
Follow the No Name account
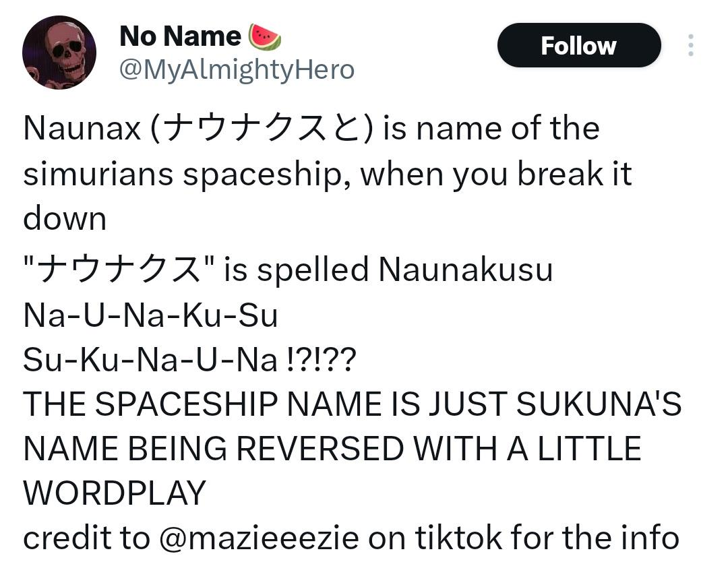pyautogui.click(x=579, y=45)
